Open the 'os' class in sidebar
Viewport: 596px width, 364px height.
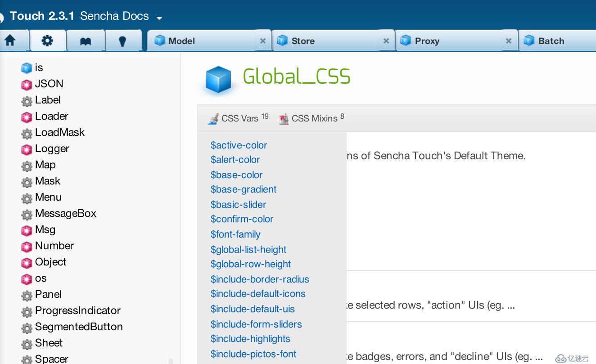pos(41,279)
